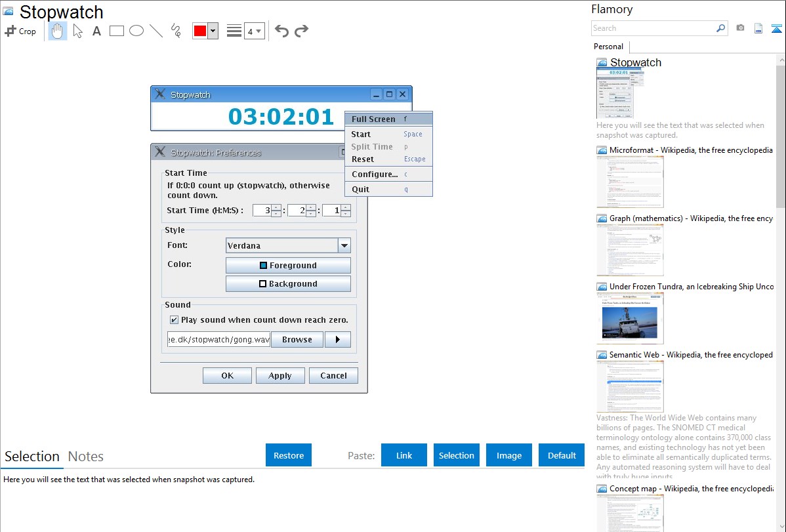Click the Default paste button
Viewport: 786px width, 532px height.
tap(562, 455)
